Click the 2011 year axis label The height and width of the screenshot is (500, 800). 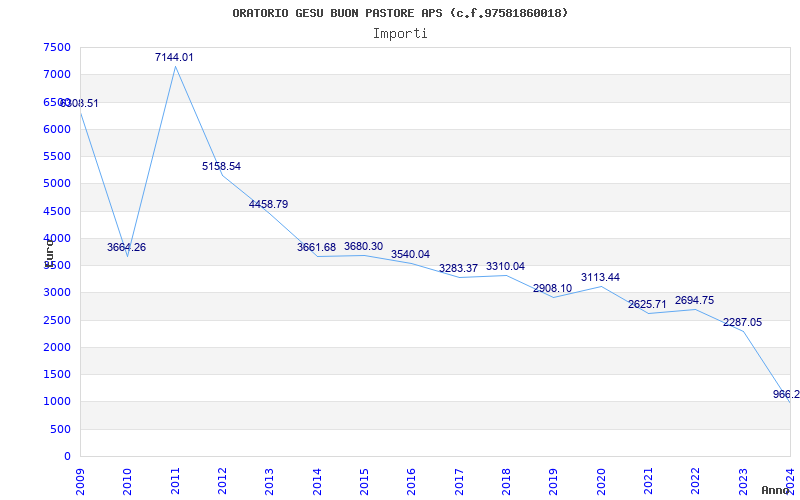tap(175, 481)
